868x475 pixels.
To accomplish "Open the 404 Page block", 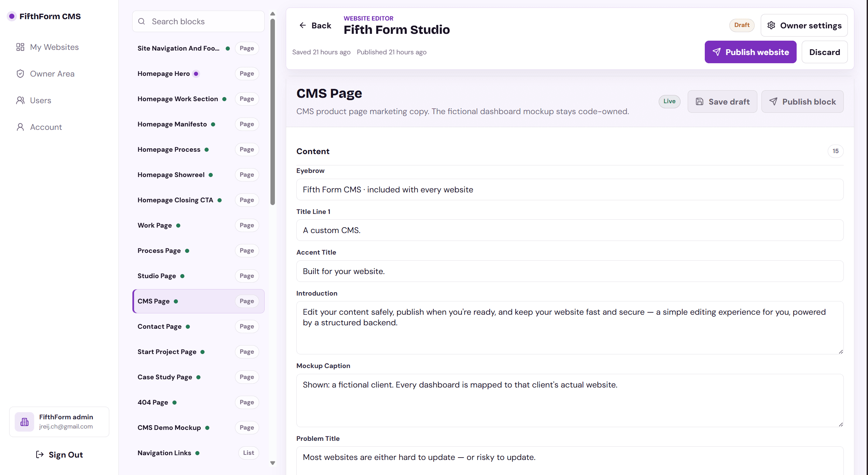I will 198,403.
